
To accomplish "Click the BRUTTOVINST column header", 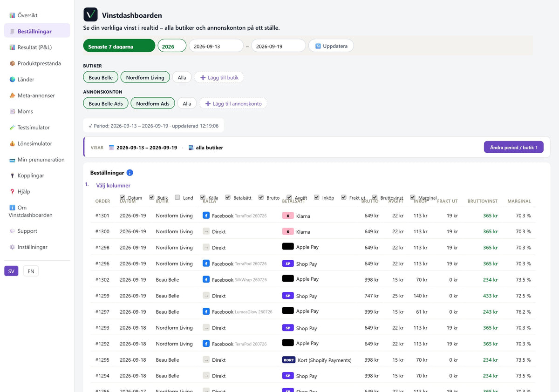I will 482,201.
